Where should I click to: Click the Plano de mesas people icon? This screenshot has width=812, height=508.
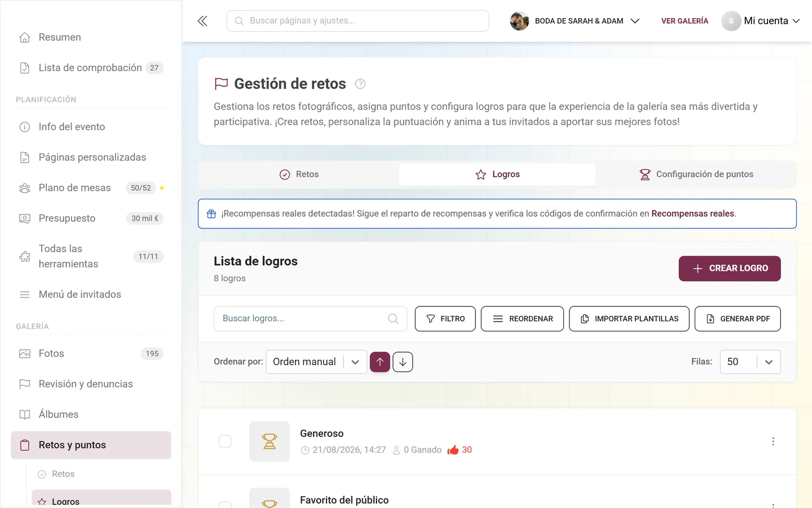[x=25, y=188]
